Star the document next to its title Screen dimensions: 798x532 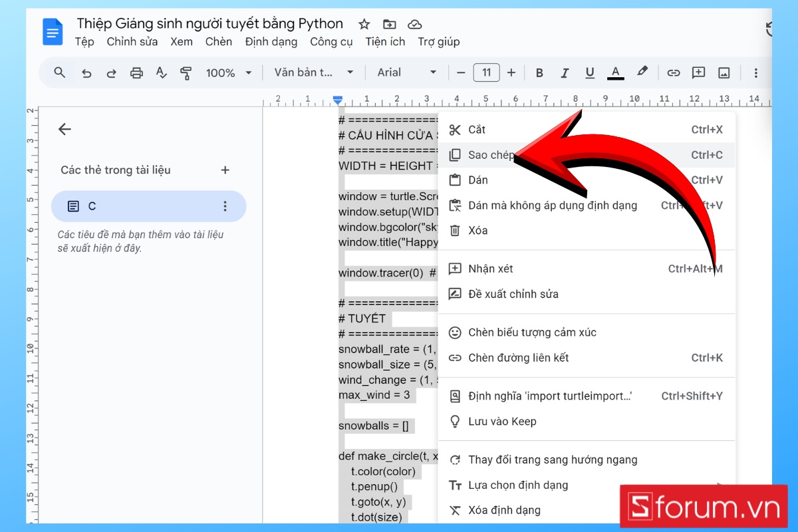tap(364, 24)
